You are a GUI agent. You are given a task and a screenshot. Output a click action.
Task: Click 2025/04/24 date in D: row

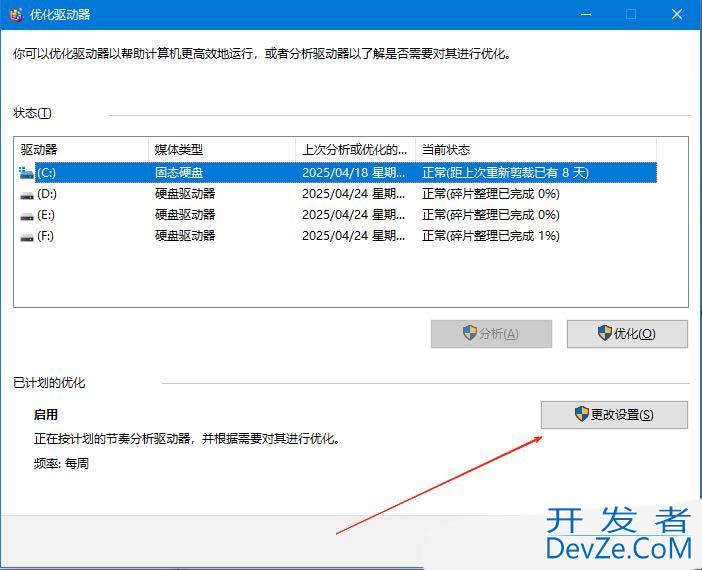click(354, 194)
